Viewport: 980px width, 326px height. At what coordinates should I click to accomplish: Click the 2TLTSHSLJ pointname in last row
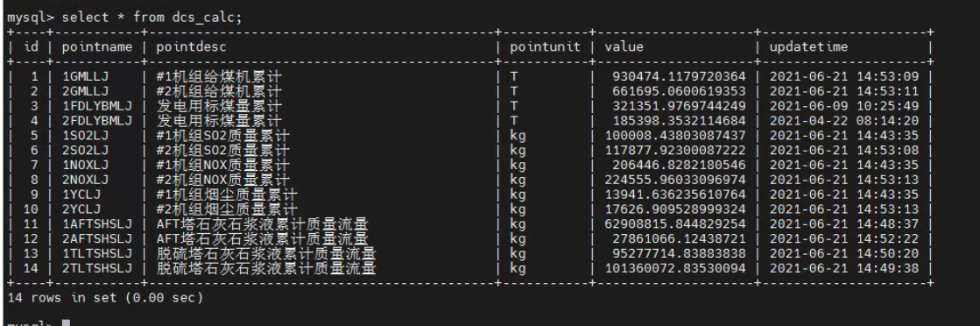coord(97,268)
